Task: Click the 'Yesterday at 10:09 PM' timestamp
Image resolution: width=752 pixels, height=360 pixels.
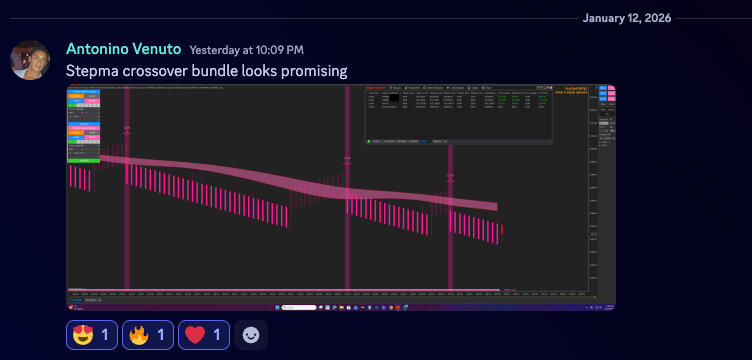Action: pyautogui.click(x=247, y=50)
